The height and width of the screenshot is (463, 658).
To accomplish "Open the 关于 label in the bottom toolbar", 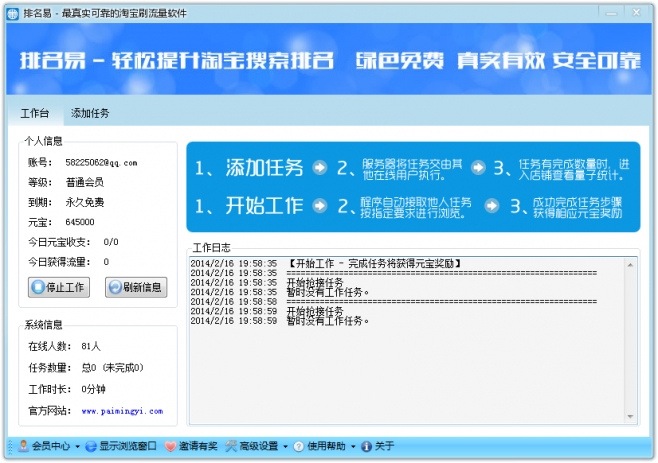I will (384, 446).
